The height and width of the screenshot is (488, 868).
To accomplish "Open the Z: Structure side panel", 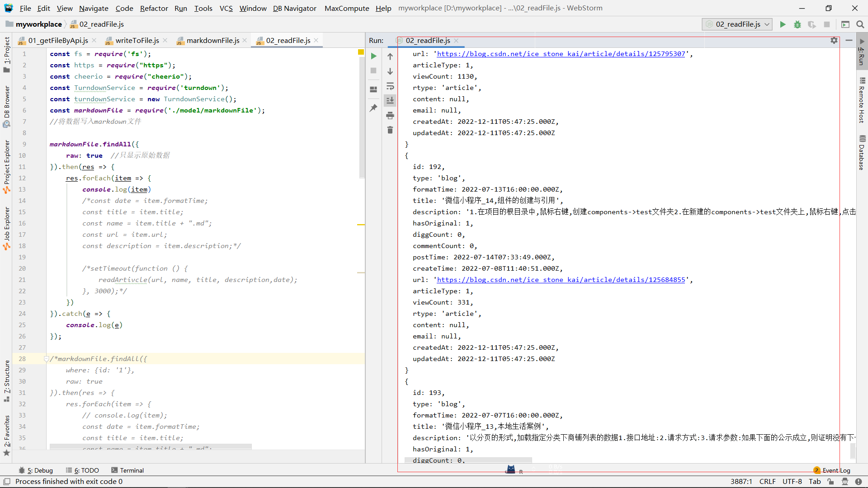I will click(6, 381).
